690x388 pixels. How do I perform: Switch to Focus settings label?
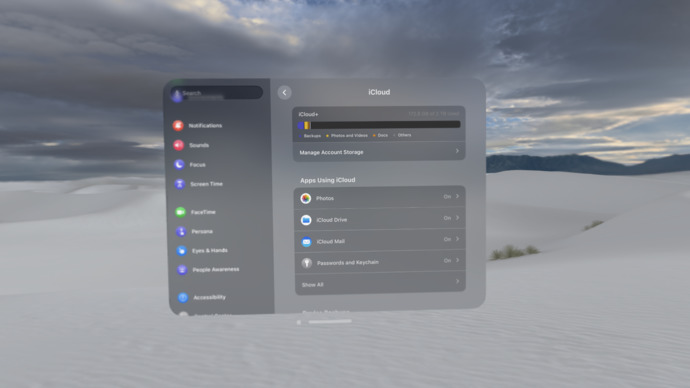(x=198, y=165)
